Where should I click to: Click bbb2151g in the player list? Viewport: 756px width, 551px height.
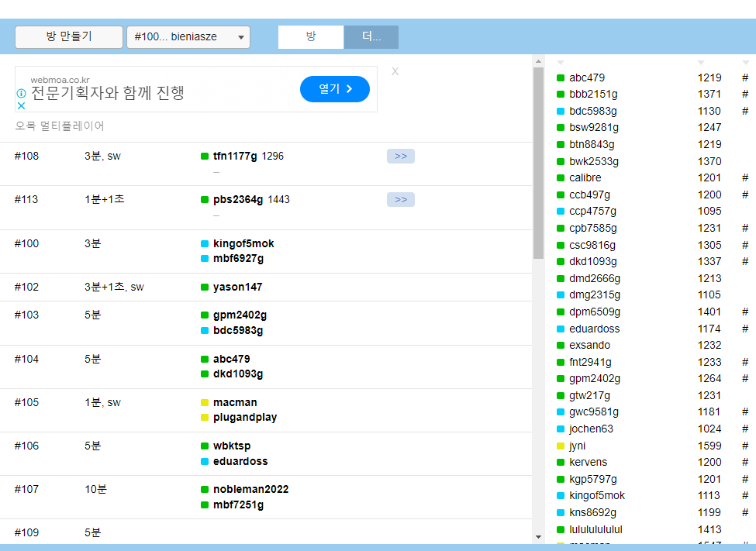tap(593, 94)
